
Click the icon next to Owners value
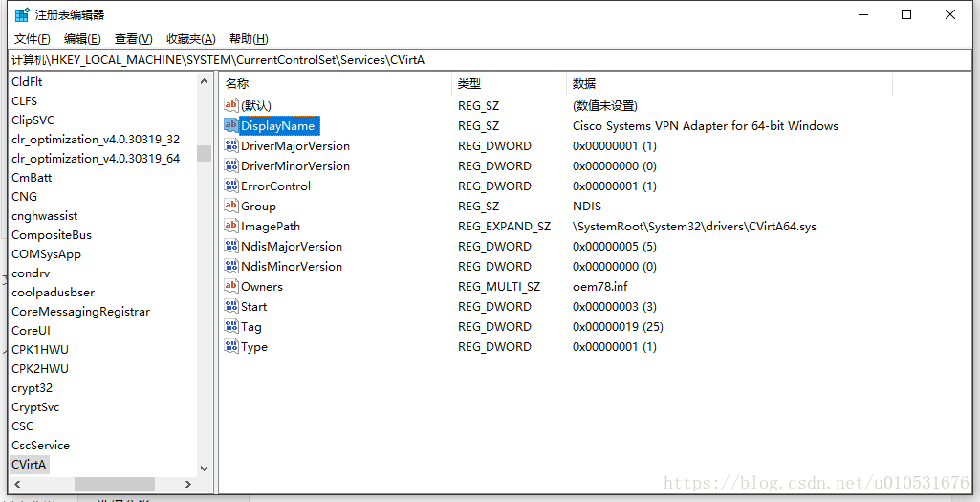230,286
